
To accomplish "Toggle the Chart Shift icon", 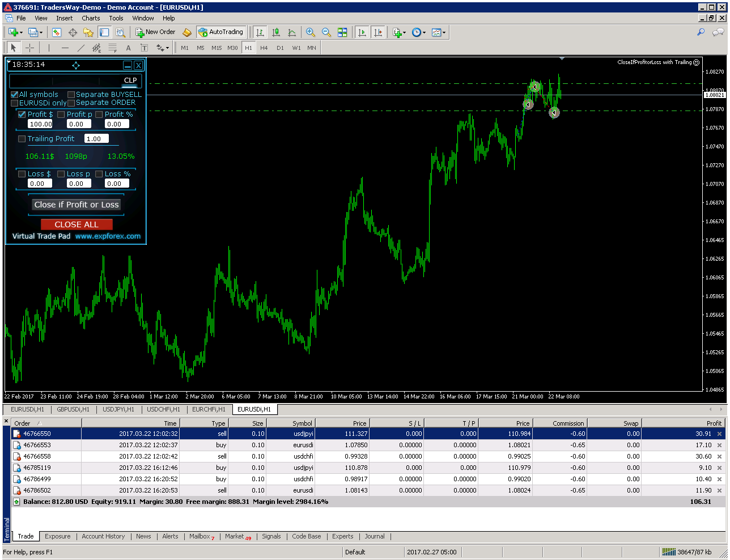I will [378, 32].
